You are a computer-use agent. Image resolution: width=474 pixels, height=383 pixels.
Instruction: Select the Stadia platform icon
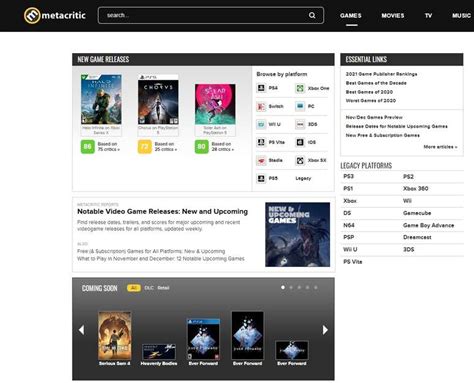pos(261,160)
